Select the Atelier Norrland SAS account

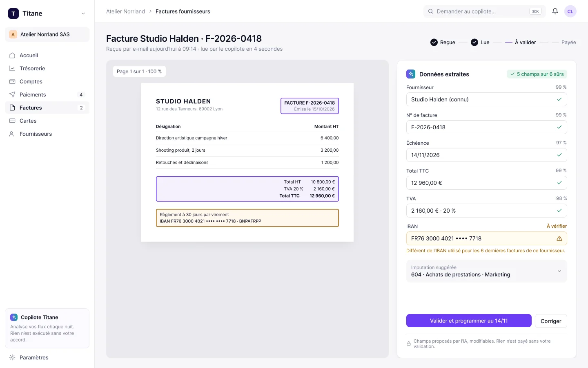point(47,34)
